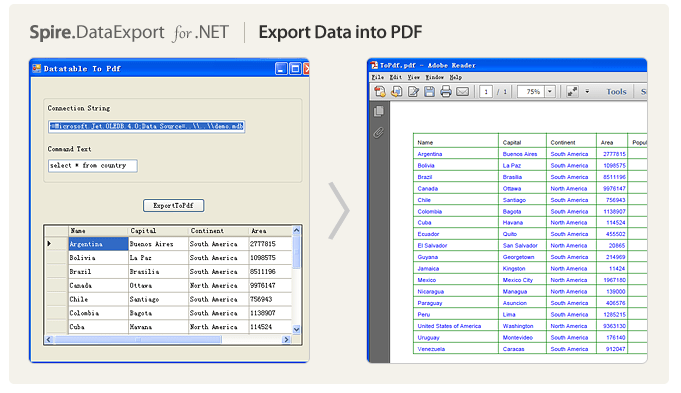This screenshot has height=393, width=681.
Task: Click the sign/edit document icon in Reader toolbar
Action: [413, 91]
